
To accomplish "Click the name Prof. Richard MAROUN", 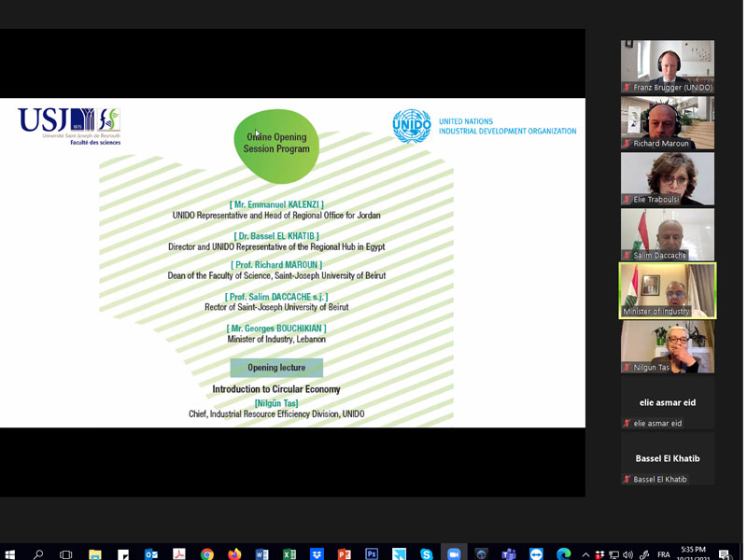I will [276, 265].
